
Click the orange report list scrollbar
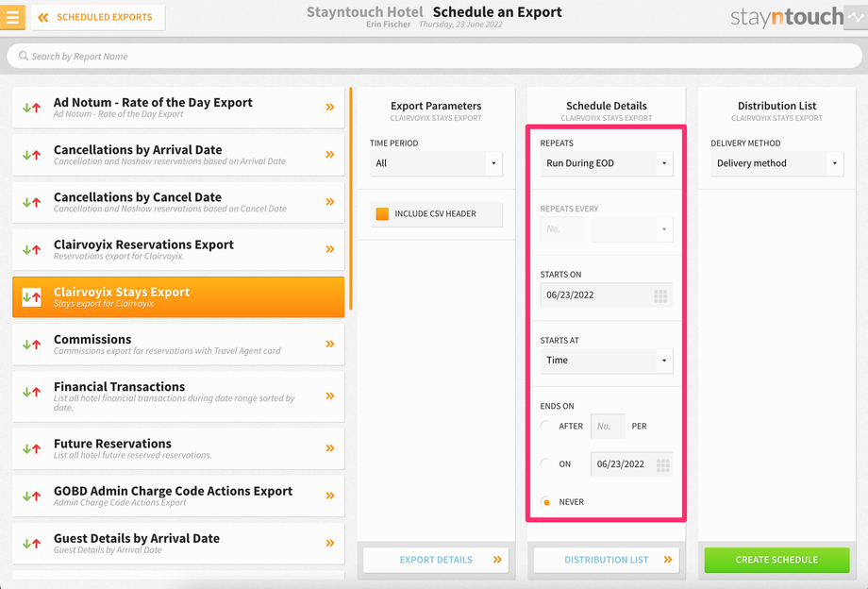(350, 198)
